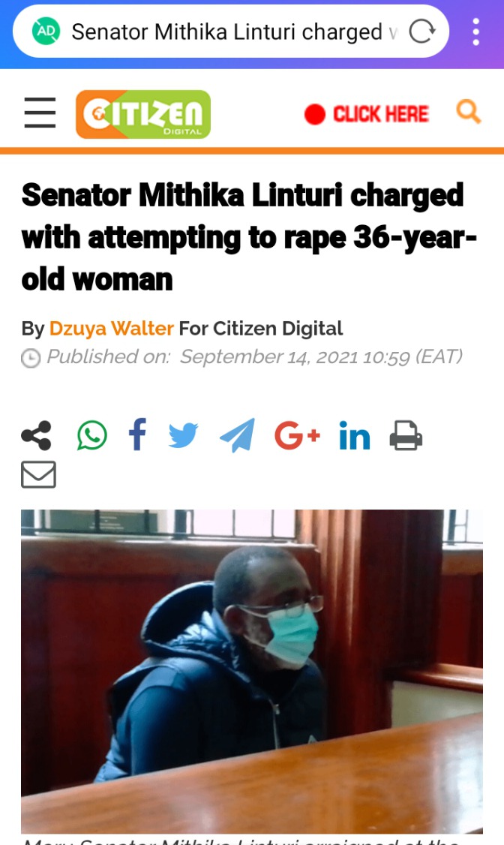Open the hamburger navigation menu
Screen dimensions: 504x845
click(40, 113)
